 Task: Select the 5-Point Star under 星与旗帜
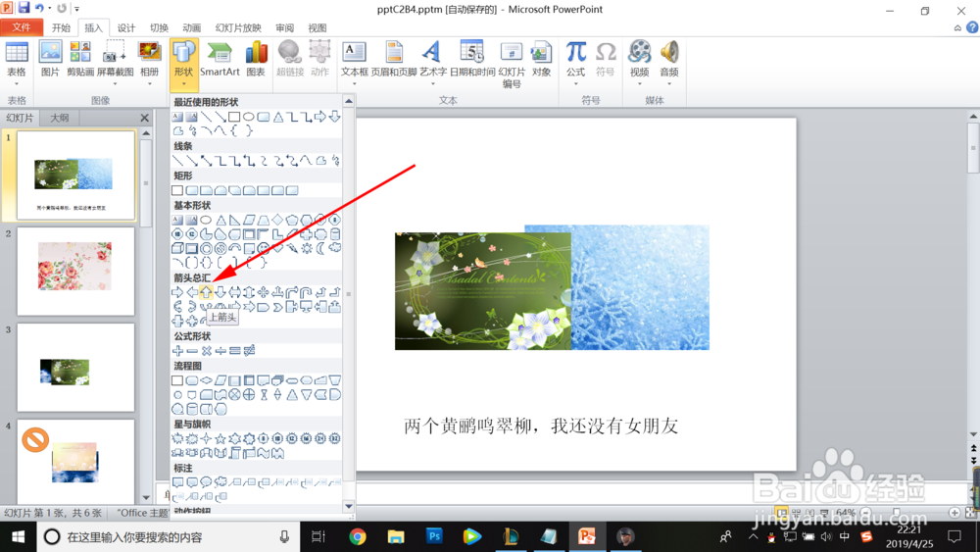220,438
